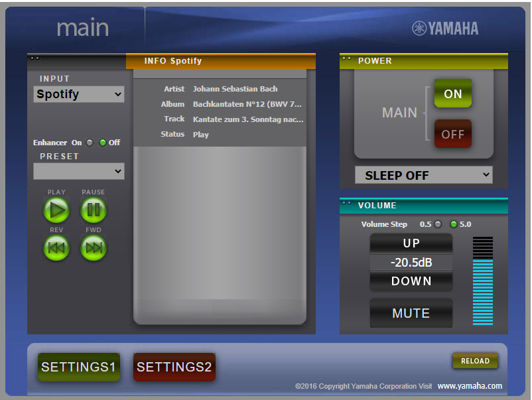Open SETTINGS1 page
Screen dimensions: 532x400
tap(79, 367)
